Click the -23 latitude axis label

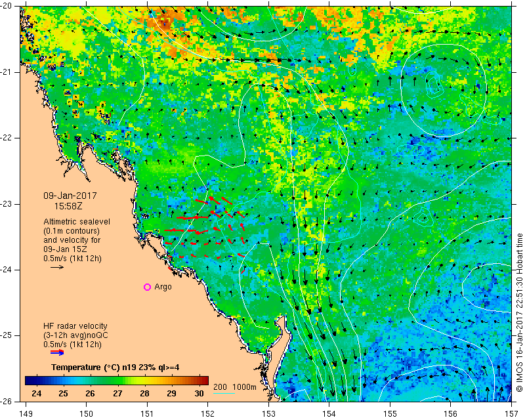click(6, 204)
